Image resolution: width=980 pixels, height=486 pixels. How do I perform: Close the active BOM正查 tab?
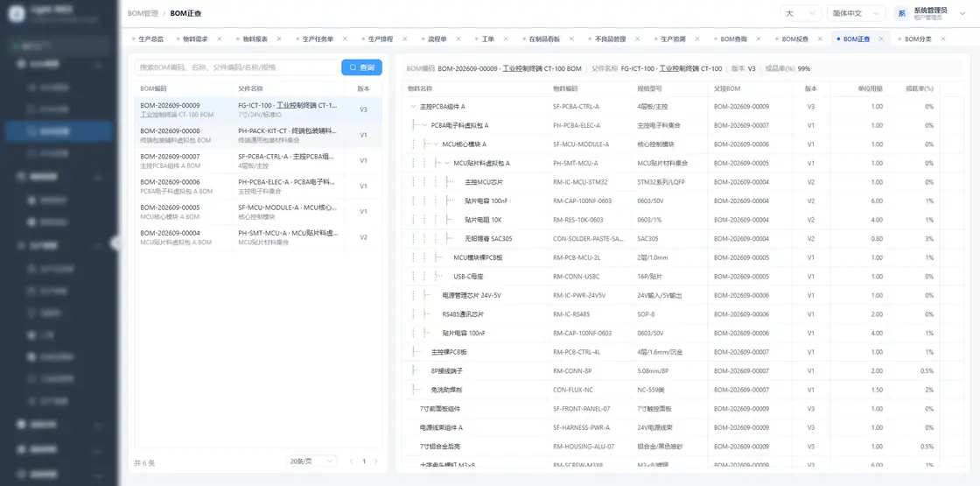[881, 39]
